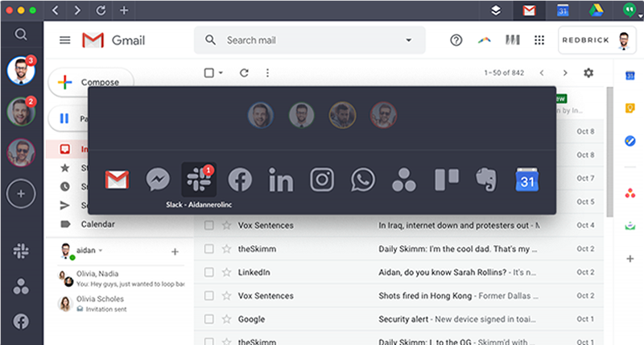This screenshot has width=644, height=345.
Task: Open Olivia, Nadia chat conversation
Action: pyautogui.click(x=120, y=278)
